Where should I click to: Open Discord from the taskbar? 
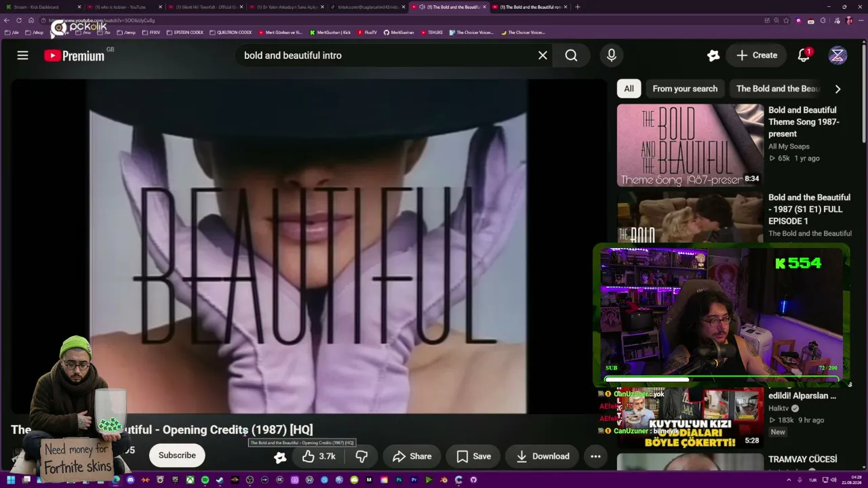[131, 480]
